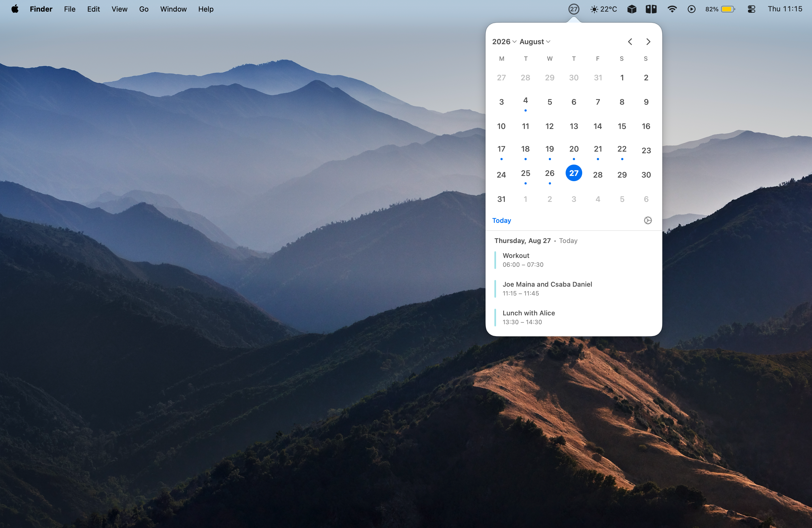Open the calendar menu bar icon showing 27

[574, 9]
